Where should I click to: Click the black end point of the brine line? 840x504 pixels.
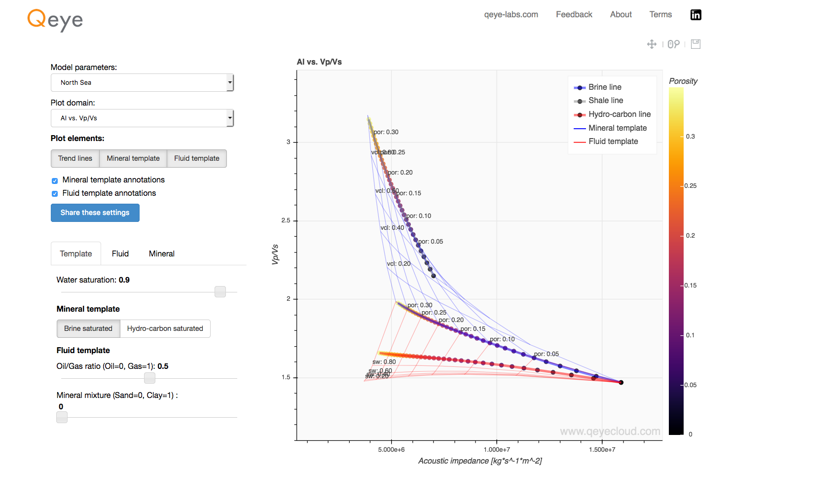click(x=621, y=382)
